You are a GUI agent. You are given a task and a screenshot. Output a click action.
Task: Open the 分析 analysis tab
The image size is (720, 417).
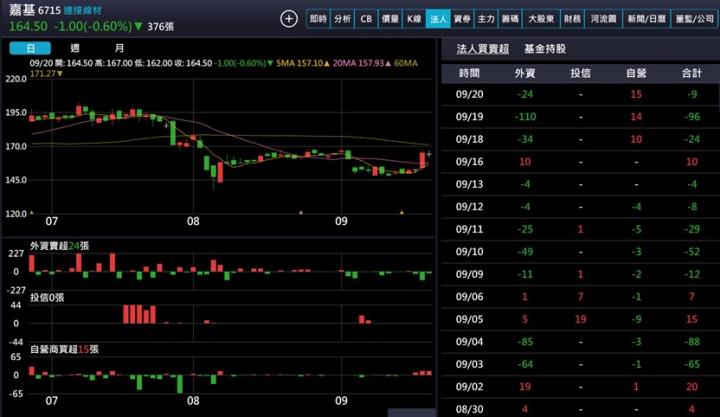[x=342, y=18]
